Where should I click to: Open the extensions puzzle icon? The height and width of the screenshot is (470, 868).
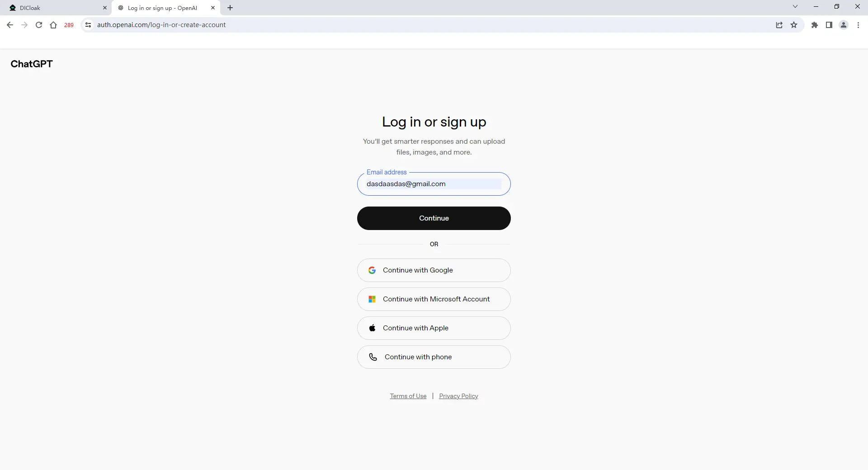click(x=815, y=25)
